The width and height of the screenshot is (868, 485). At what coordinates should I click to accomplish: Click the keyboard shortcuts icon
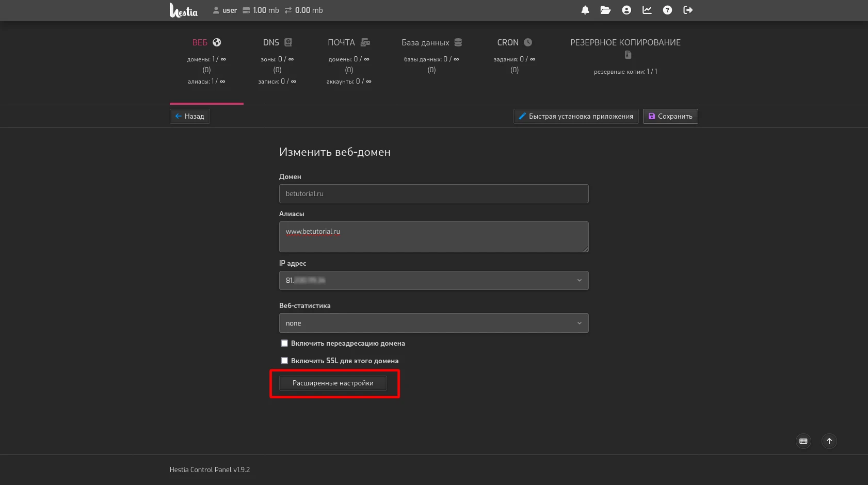point(803,441)
